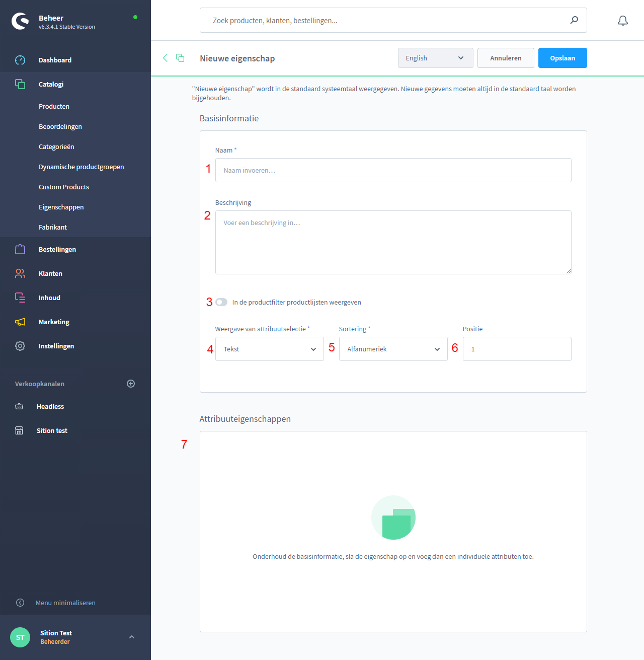Click the Instellingen gear icon
The height and width of the screenshot is (660, 644).
20,346
